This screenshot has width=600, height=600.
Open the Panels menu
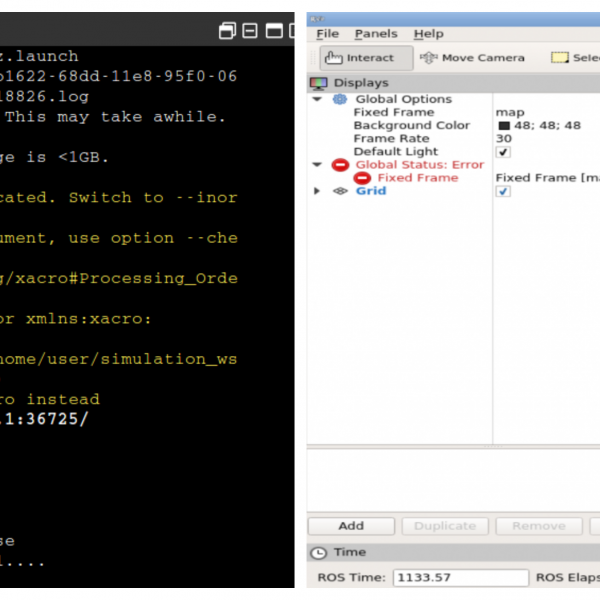point(376,34)
